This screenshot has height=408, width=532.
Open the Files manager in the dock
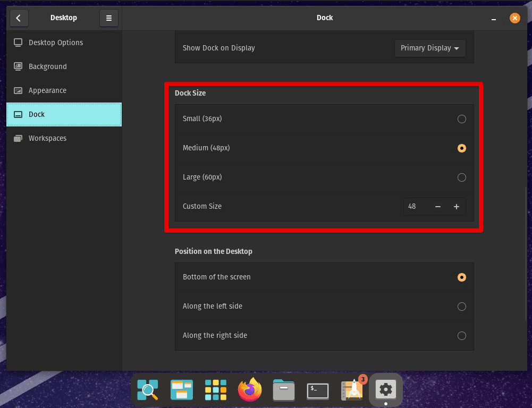click(x=283, y=389)
